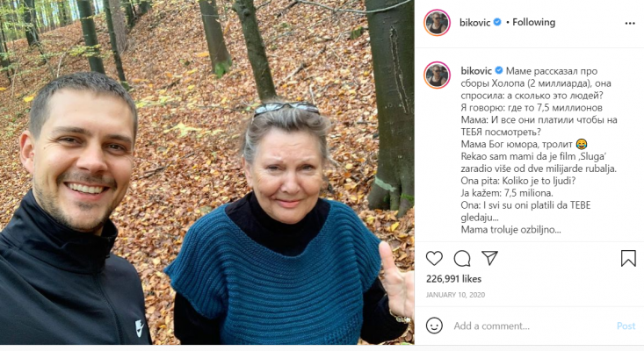This screenshot has height=351, width=644.
Task: Open bikovic username link in the header
Action: (x=474, y=23)
